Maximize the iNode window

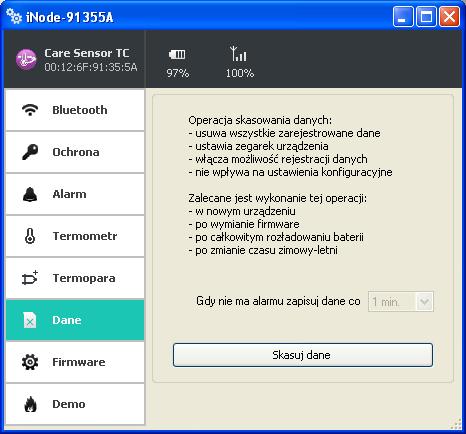[426, 16]
